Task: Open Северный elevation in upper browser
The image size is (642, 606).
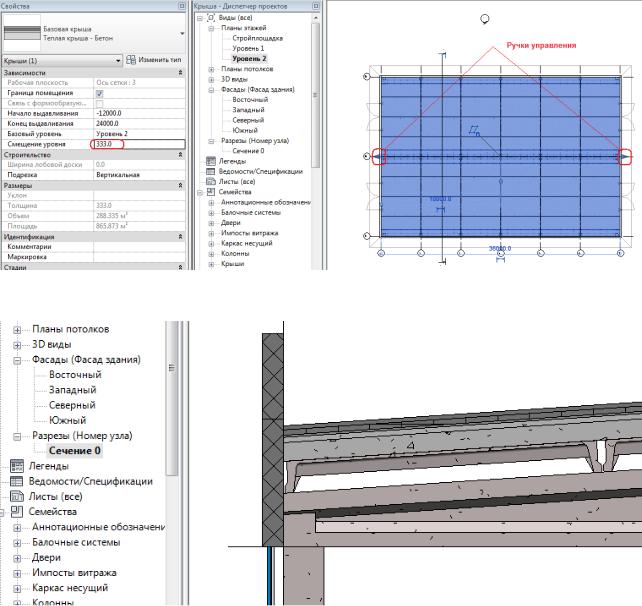Action: coord(248,120)
